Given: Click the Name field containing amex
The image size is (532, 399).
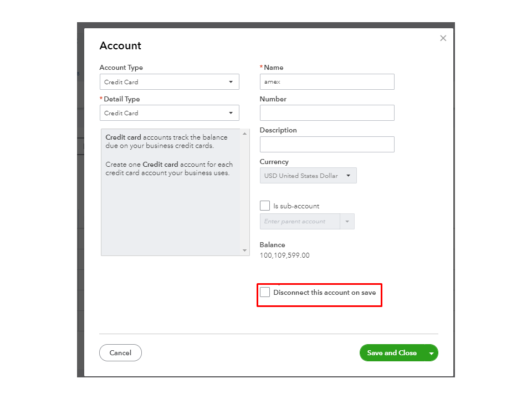Looking at the screenshot, I should pos(327,82).
